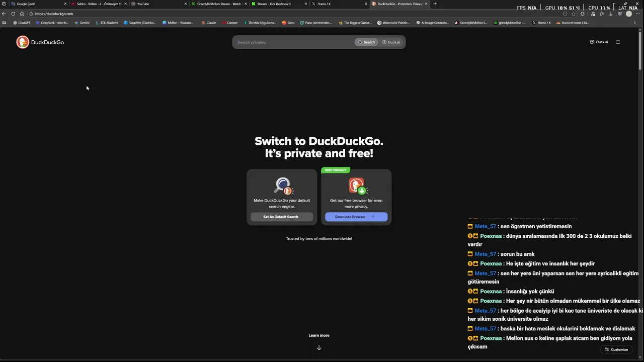Open the hamburger menu on DuckDuckGo page
This screenshot has width=644, height=362.
pyautogui.click(x=618, y=42)
